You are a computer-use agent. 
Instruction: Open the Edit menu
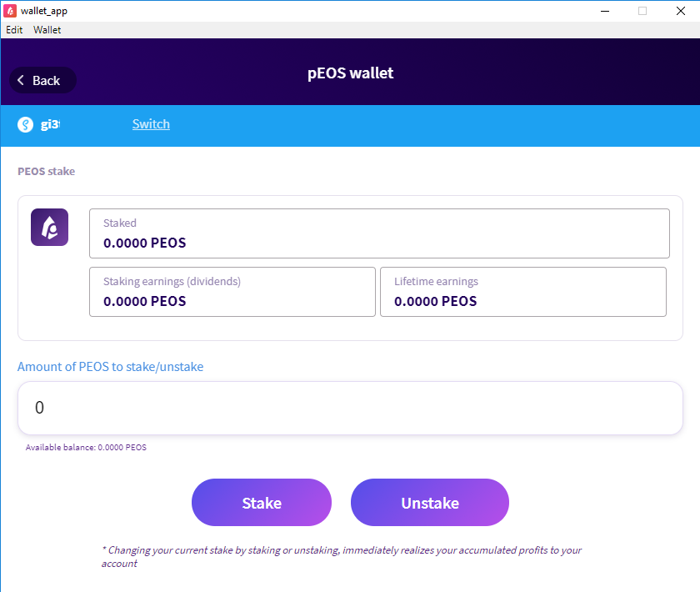(14, 30)
